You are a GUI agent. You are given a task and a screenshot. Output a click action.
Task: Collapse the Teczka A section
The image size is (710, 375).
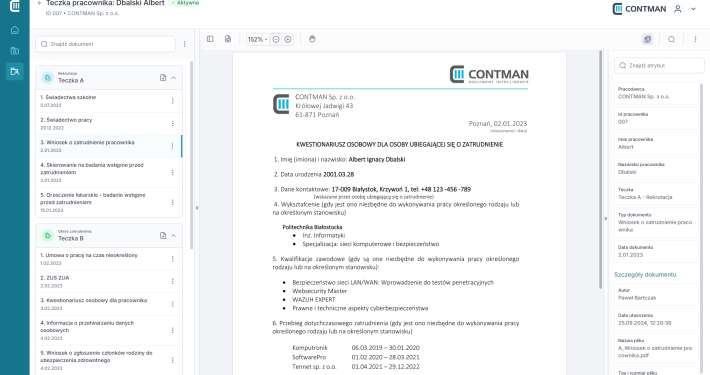[x=173, y=78]
